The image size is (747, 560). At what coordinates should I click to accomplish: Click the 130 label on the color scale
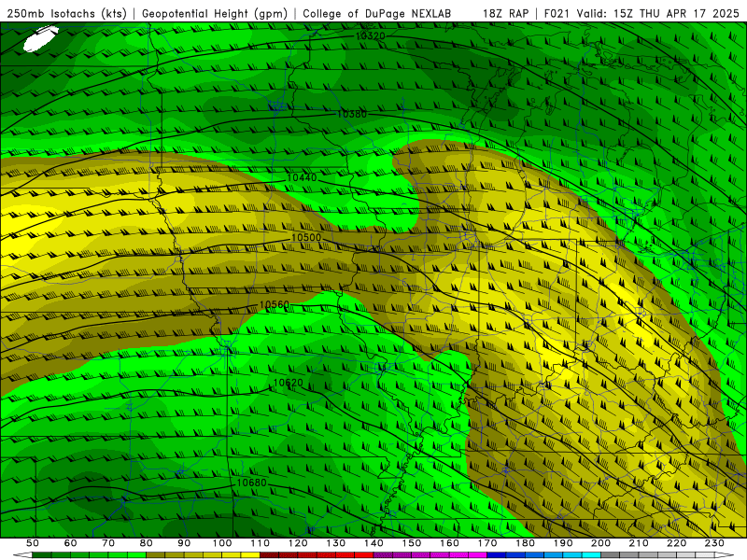336,543
